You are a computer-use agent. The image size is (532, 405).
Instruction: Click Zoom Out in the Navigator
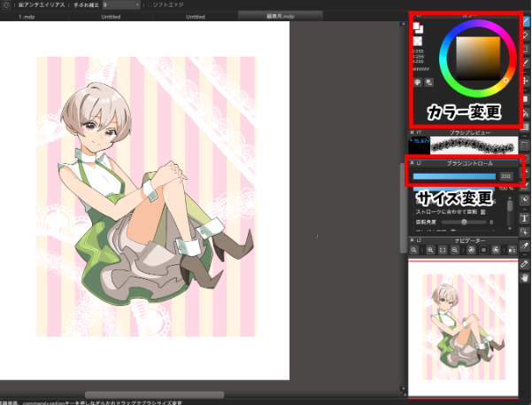pos(455,250)
